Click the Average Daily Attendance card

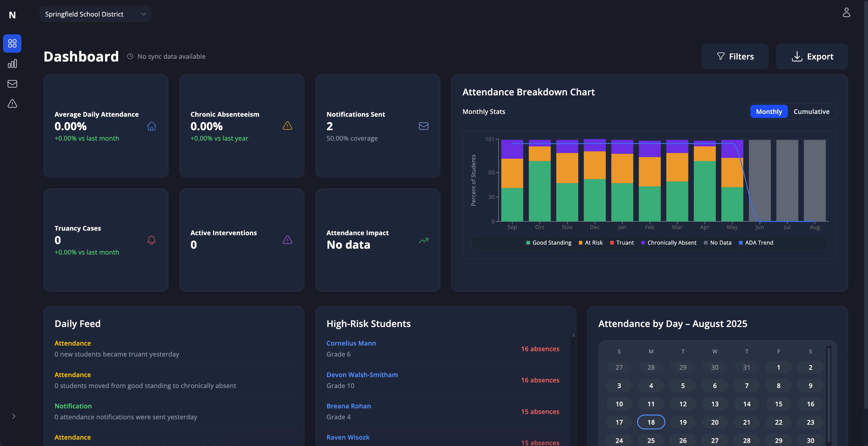tap(106, 126)
